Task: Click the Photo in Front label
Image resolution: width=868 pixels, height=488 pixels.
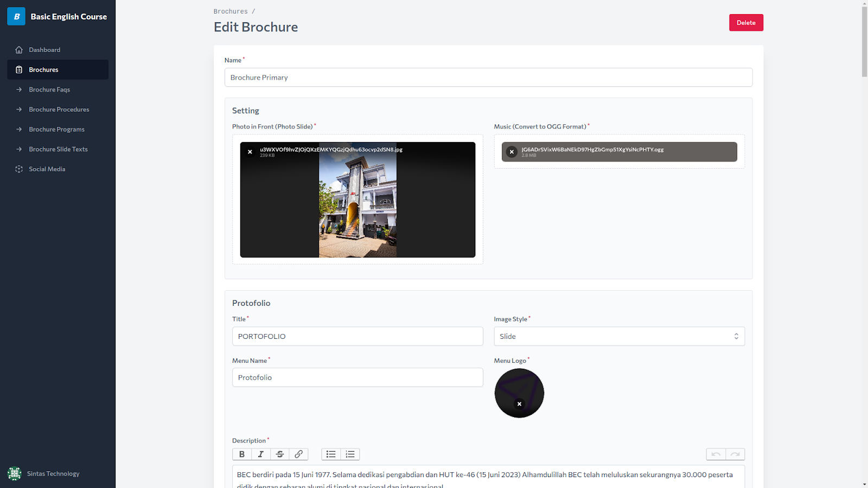Action: [272, 126]
